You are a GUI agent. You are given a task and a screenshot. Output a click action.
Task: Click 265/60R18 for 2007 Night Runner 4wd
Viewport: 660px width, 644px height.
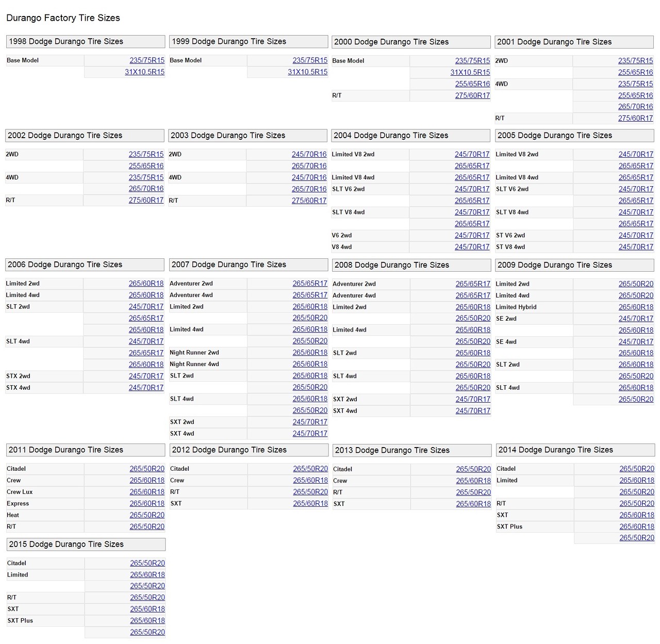click(310, 364)
